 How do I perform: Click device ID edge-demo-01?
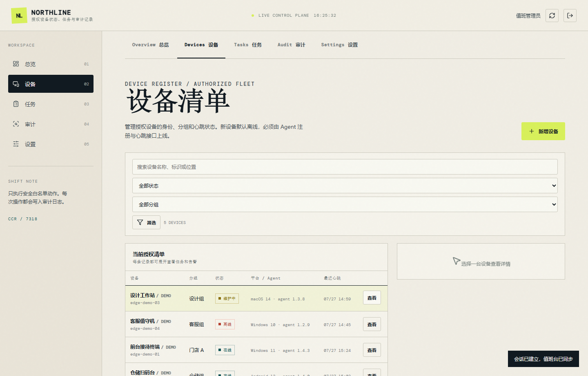point(145,354)
